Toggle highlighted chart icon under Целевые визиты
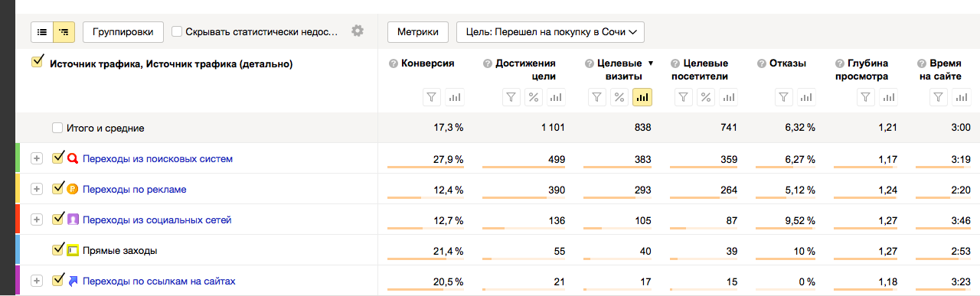Image resolution: width=980 pixels, height=296 pixels. (x=642, y=97)
